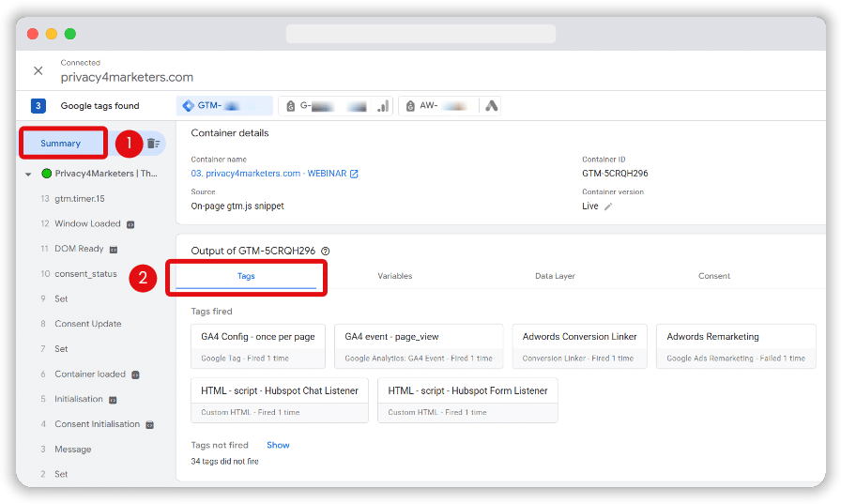Image resolution: width=841 pixels, height=504 pixels.
Task: Close the Tag Assistant debug session
Action: pos(38,70)
